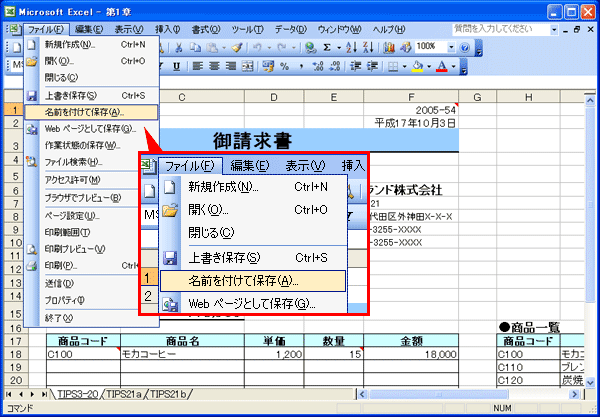The width and height of the screenshot is (600, 417).
Task: Merge and center selected cells
Action: tap(248, 67)
